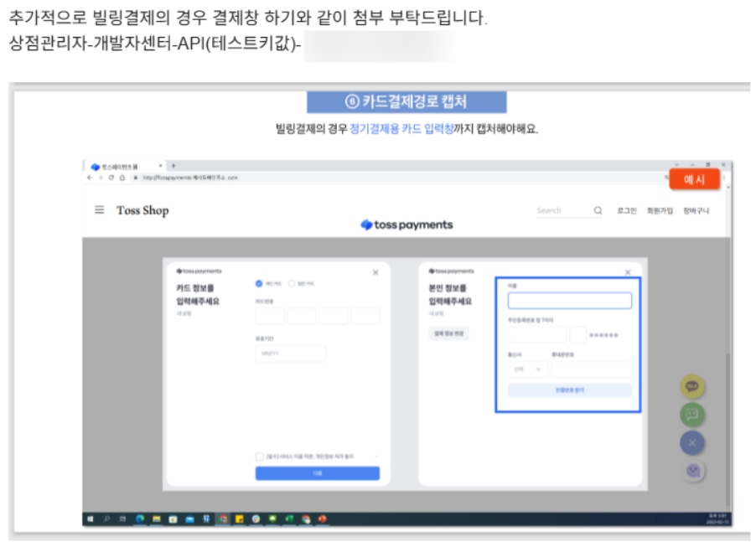This screenshot has width=756, height=542.
Task: Click the magnifier icon beside Search
Action: tap(598, 210)
